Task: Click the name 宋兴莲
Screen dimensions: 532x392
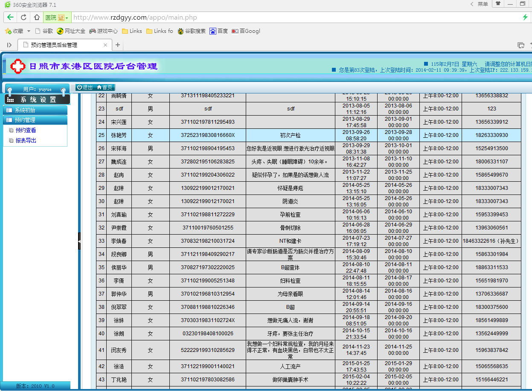Action: 119,122
